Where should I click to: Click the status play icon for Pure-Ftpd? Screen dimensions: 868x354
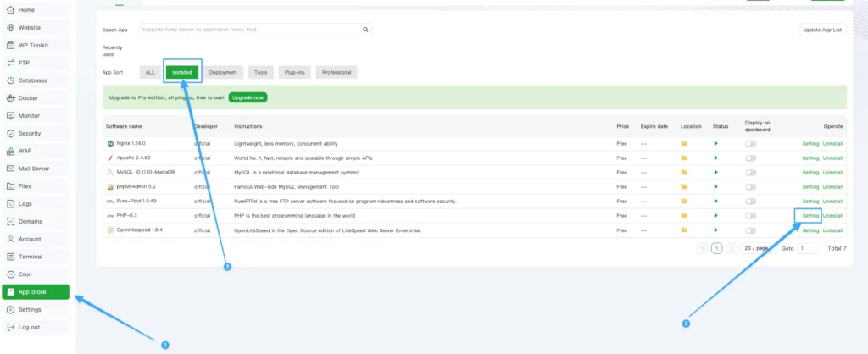[715, 202]
